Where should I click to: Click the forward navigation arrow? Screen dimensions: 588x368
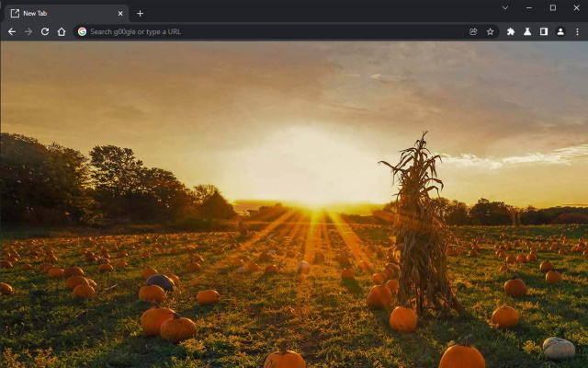click(28, 32)
